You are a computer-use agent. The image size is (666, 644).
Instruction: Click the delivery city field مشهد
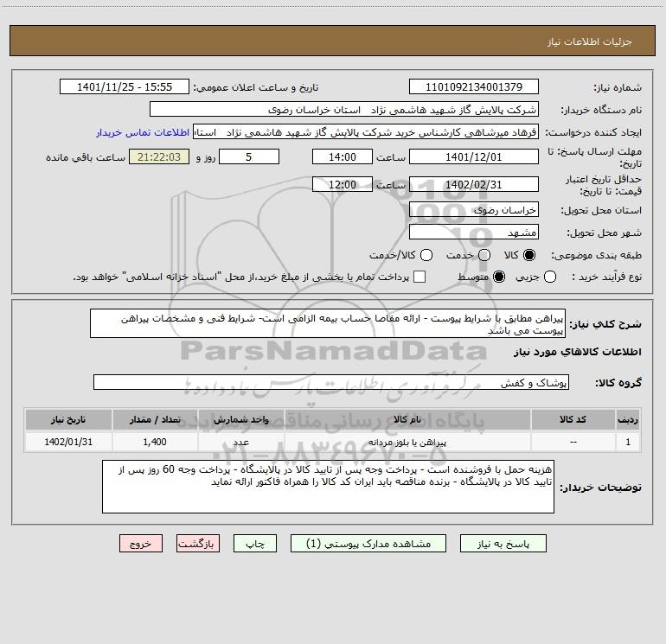[x=474, y=232]
